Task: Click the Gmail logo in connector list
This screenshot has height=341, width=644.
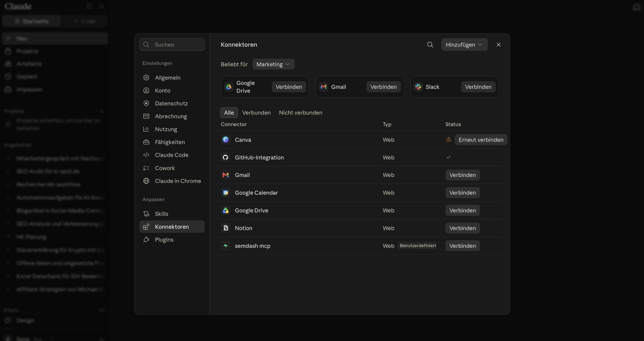Action: (x=226, y=175)
